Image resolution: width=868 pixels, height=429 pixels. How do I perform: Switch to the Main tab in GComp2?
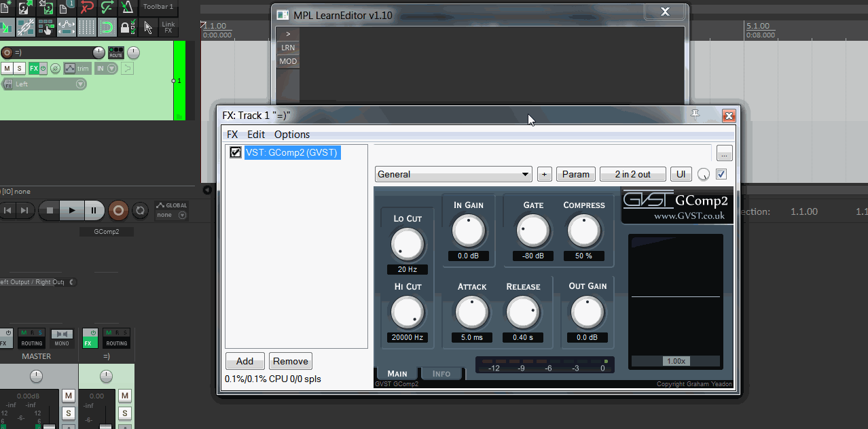coord(397,373)
